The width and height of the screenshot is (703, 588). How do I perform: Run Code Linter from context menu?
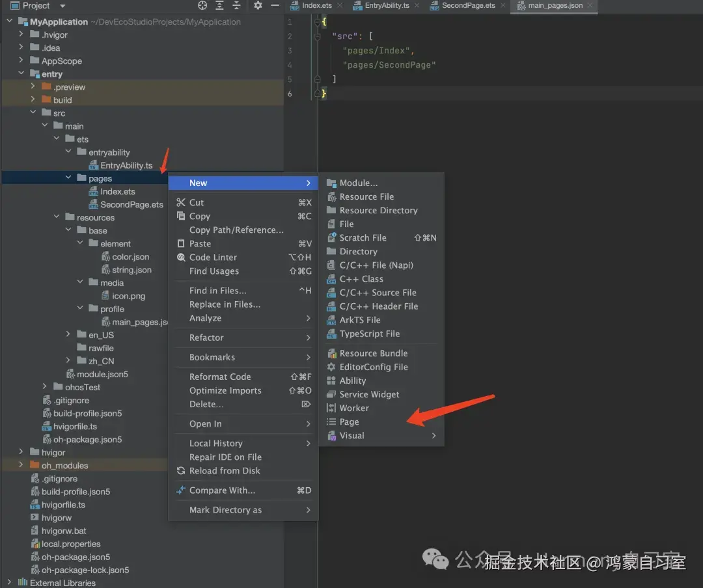(243, 258)
